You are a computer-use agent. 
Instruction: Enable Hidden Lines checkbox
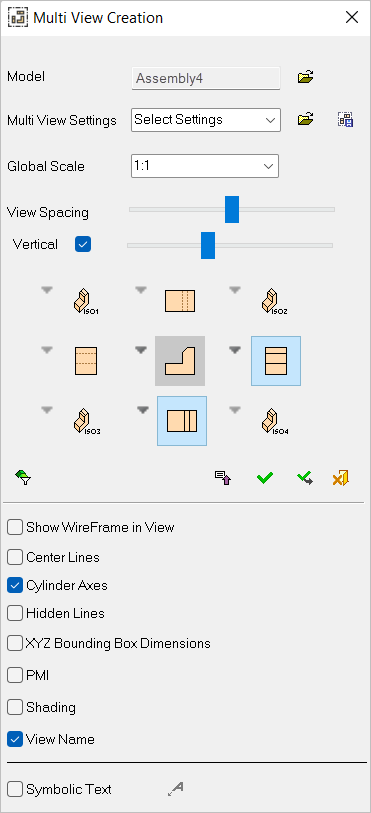click(15, 613)
